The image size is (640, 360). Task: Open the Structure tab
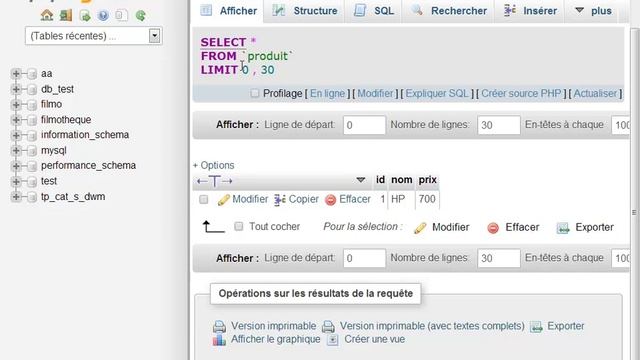tap(305, 11)
